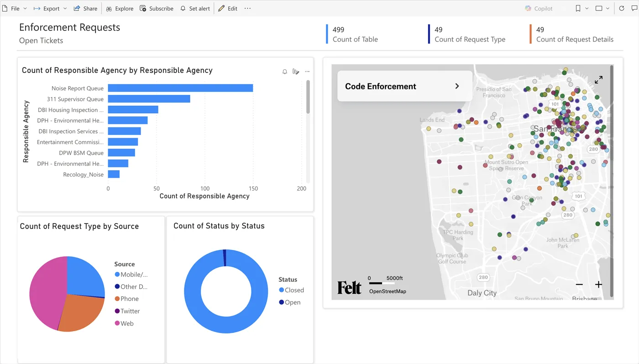
Task: Click the map visual's vertical scrollbar
Action: pyautogui.click(x=612, y=182)
